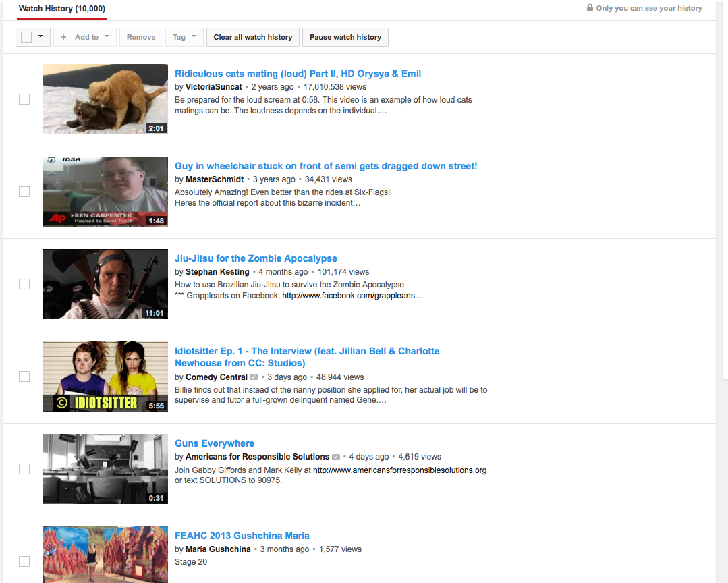This screenshot has height=583, width=728.
Task: Visit the MasterSchmidt channel
Action: tap(215, 179)
